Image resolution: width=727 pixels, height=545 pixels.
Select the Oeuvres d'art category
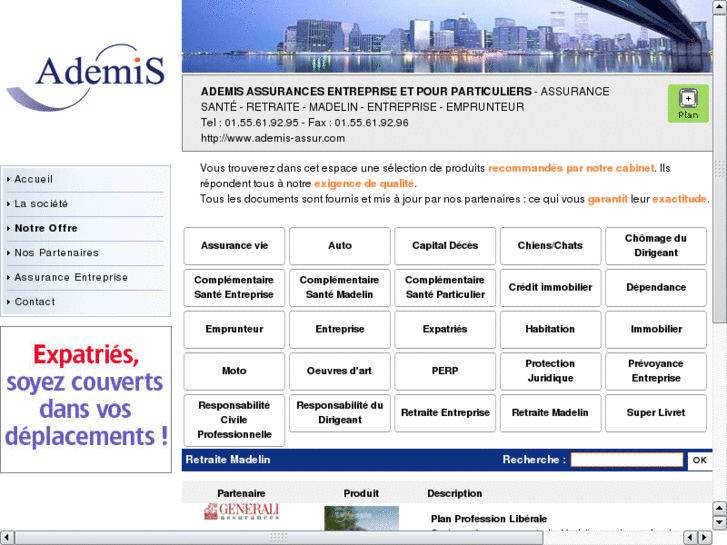tap(340, 371)
